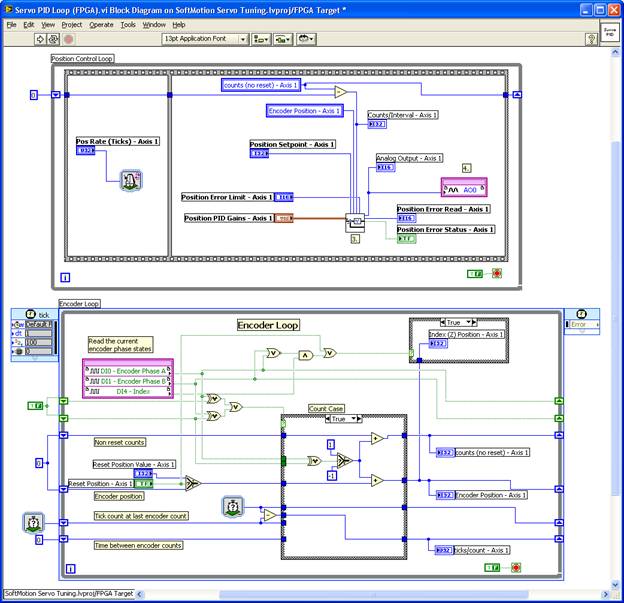Click the Position Setpoint - Axis 1 terminal

pos(260,153)
